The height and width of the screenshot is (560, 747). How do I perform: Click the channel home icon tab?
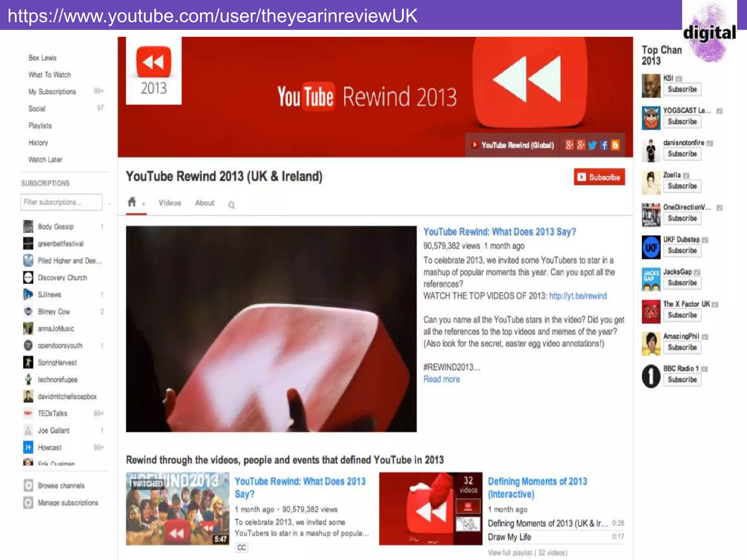click(132, 202)
